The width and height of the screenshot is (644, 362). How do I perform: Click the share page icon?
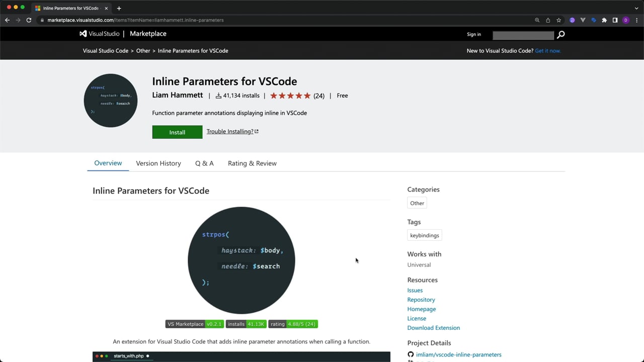pyautogui.click(x=548, y=20)
